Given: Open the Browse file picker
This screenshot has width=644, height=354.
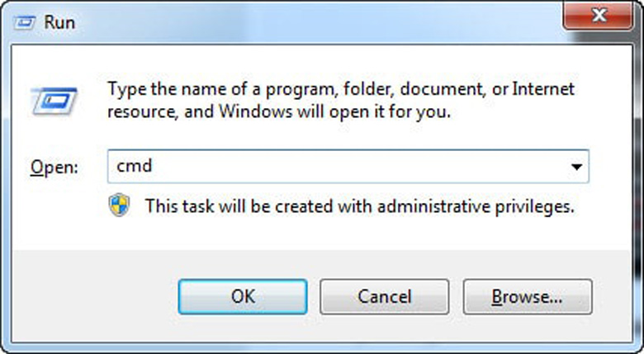Looking at the screenshot, I should (x=527, y=296).
